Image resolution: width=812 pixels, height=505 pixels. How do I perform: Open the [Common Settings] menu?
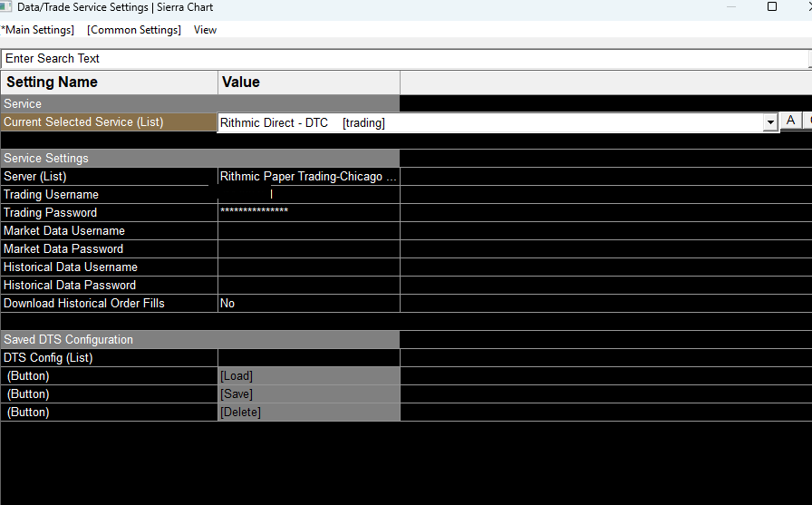click(134, 30)
